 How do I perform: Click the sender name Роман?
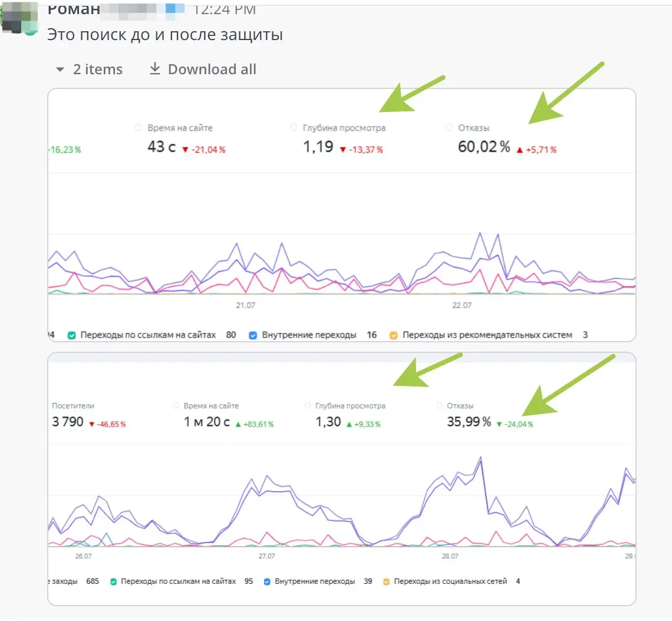click(x=74, y=9)
